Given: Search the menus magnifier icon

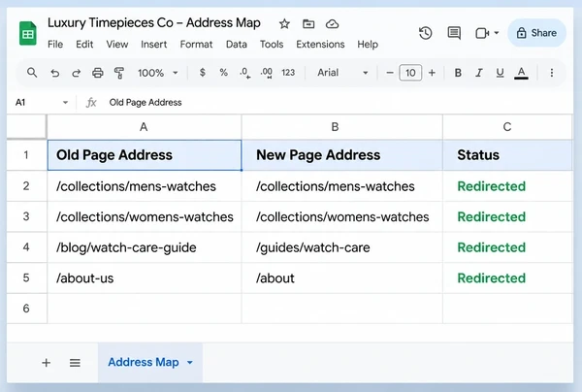Looking at the screenshot, I should tap(32, 73).
